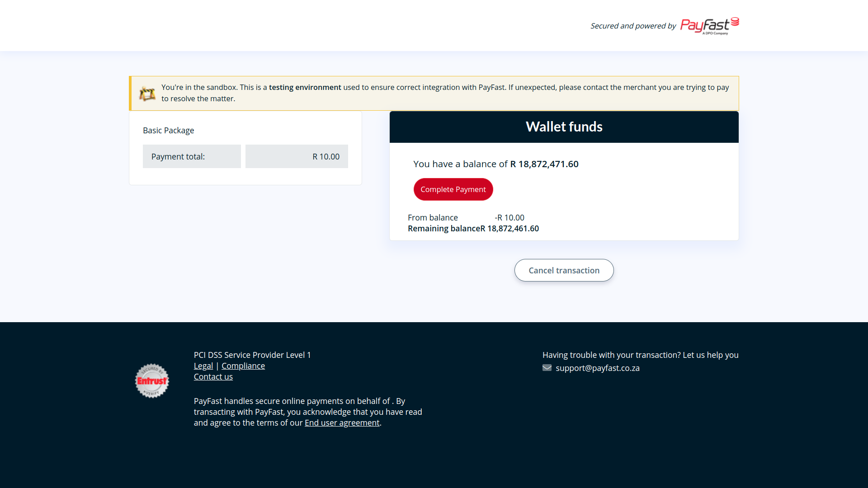Click the Entrust secured seal badge

coord(152,381)
